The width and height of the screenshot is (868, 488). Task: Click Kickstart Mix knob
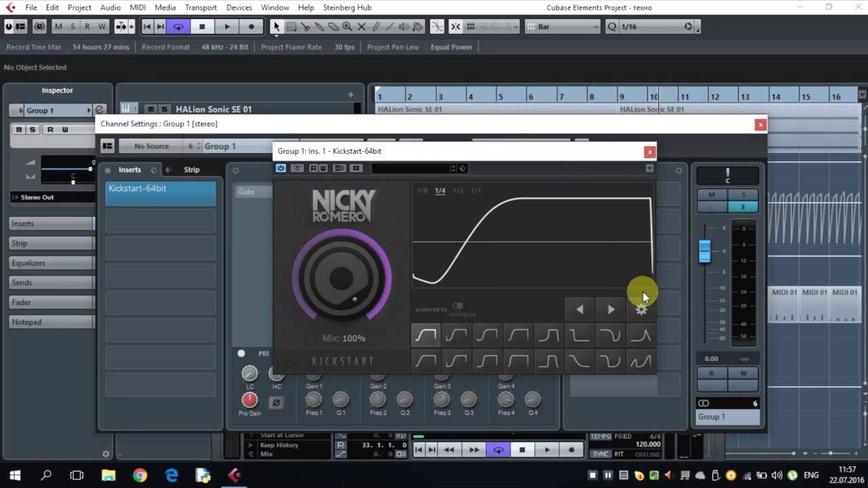(x=342, y=278)
